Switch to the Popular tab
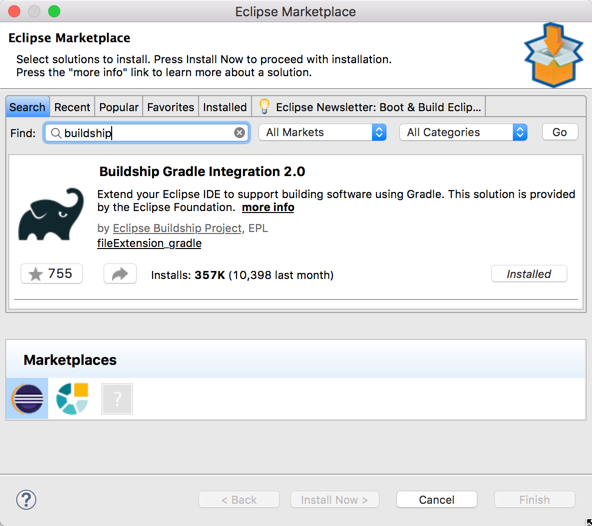Viewport: 592px width, 526px height. [119, 107]
